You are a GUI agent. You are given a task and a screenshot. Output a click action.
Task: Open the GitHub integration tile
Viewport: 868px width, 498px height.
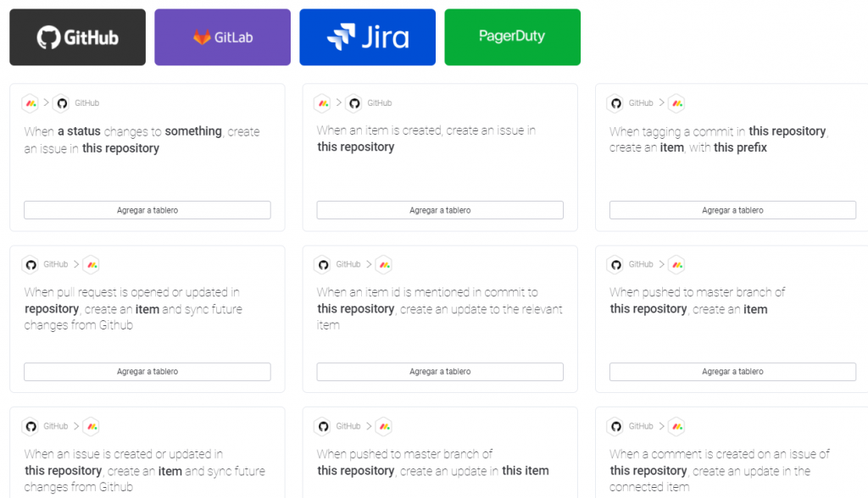tap(77, 37)
